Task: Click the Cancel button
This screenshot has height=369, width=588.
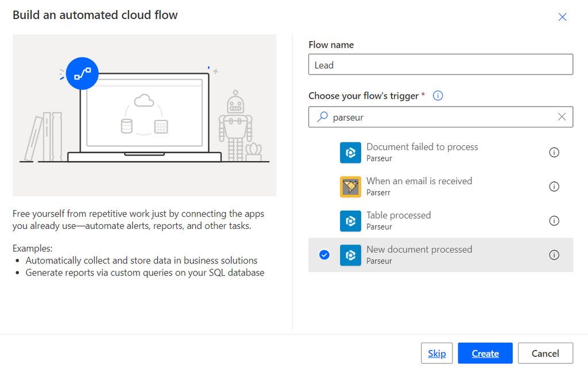Action: [545, 353]
